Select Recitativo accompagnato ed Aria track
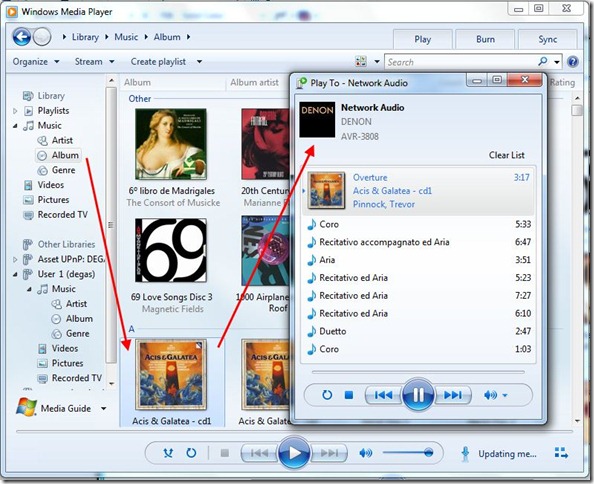594x484 pixels. coord(418,242)
